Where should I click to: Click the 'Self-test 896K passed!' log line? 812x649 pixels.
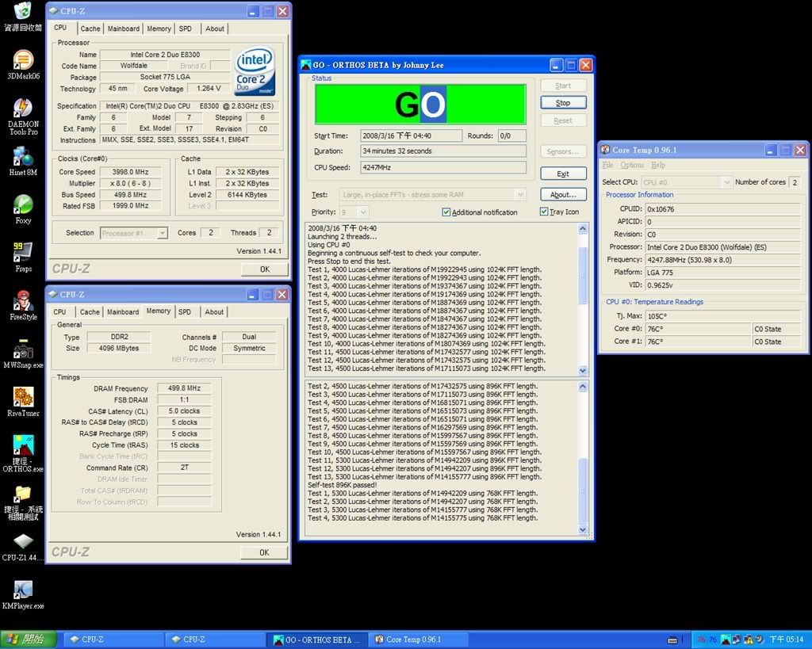[343, 485]
